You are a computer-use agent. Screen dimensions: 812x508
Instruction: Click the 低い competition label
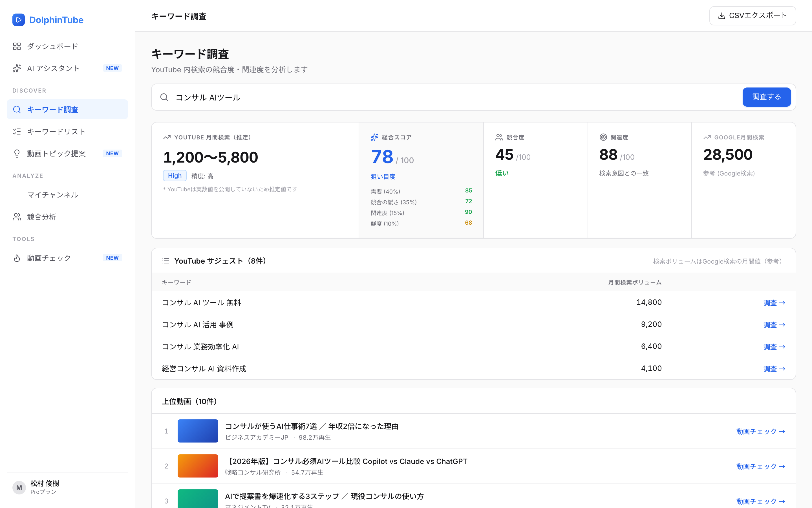click(x=502, y=173)
